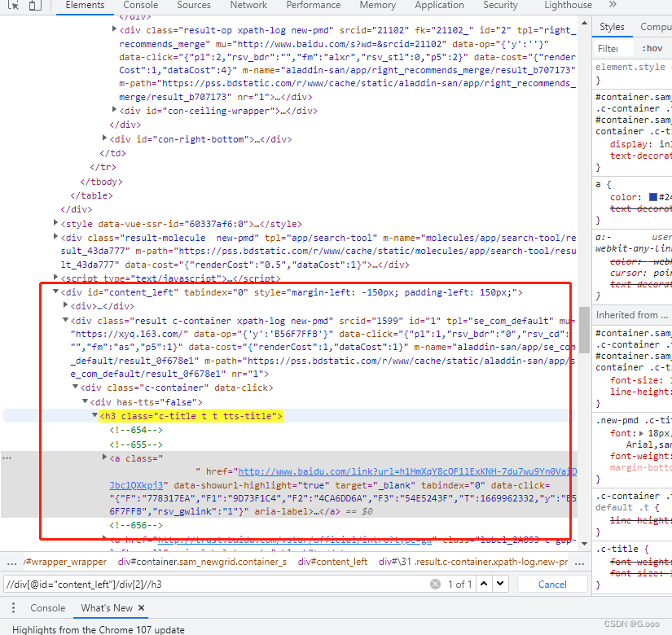Collapse the result c-container xpath-log div
Screen dimensions: 672x635
pyautogui.click(x=65, y=320)
